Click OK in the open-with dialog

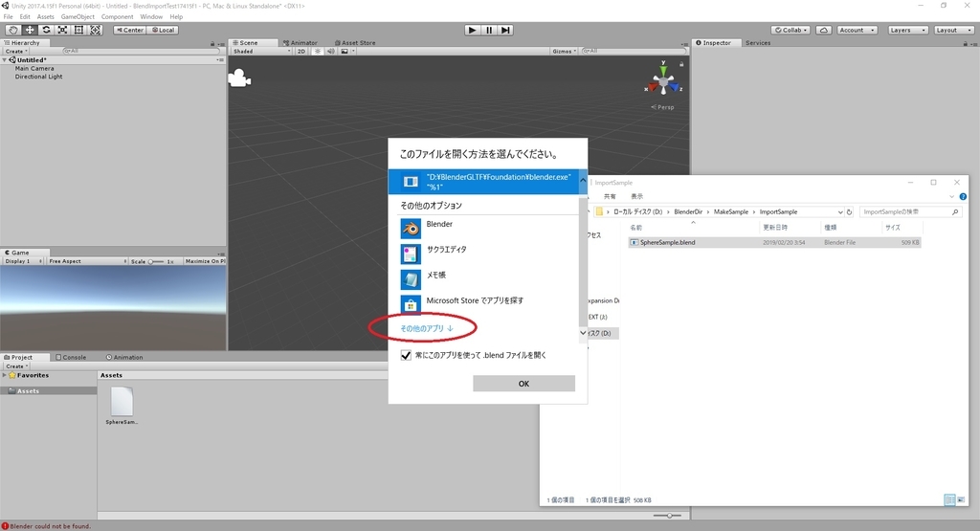click(x=523, y=384)
